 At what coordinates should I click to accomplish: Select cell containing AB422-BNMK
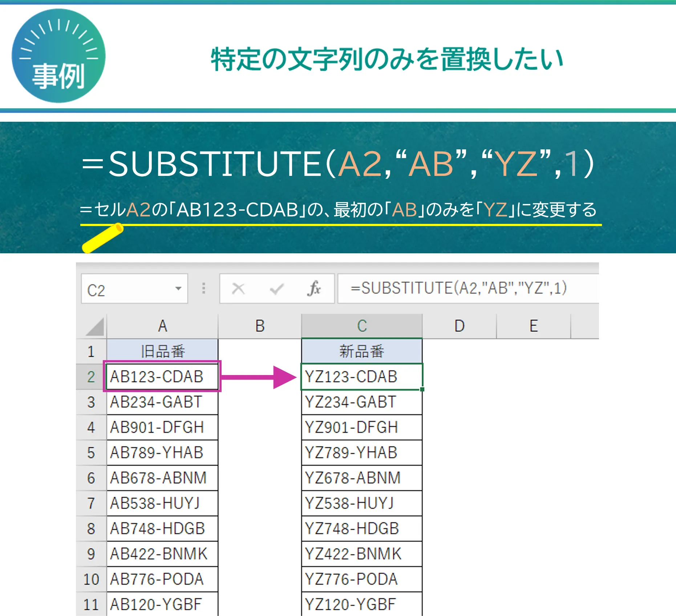point(162,554)
